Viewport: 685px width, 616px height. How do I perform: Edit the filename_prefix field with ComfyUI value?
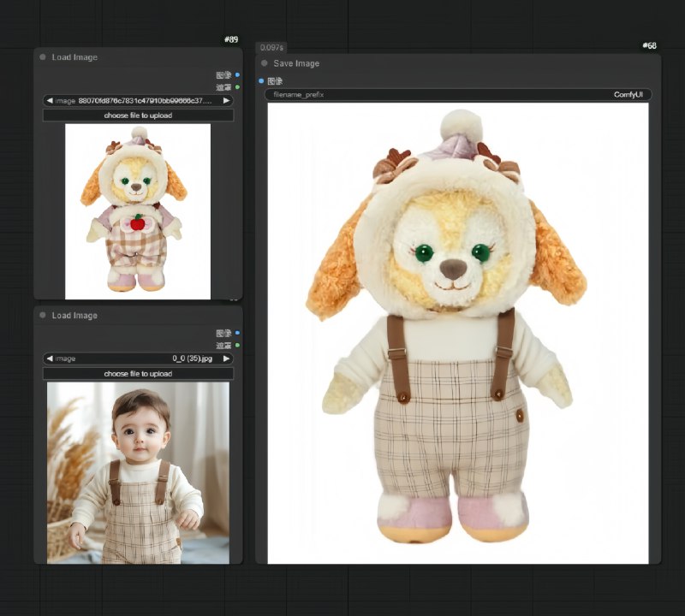click(458, 95)
